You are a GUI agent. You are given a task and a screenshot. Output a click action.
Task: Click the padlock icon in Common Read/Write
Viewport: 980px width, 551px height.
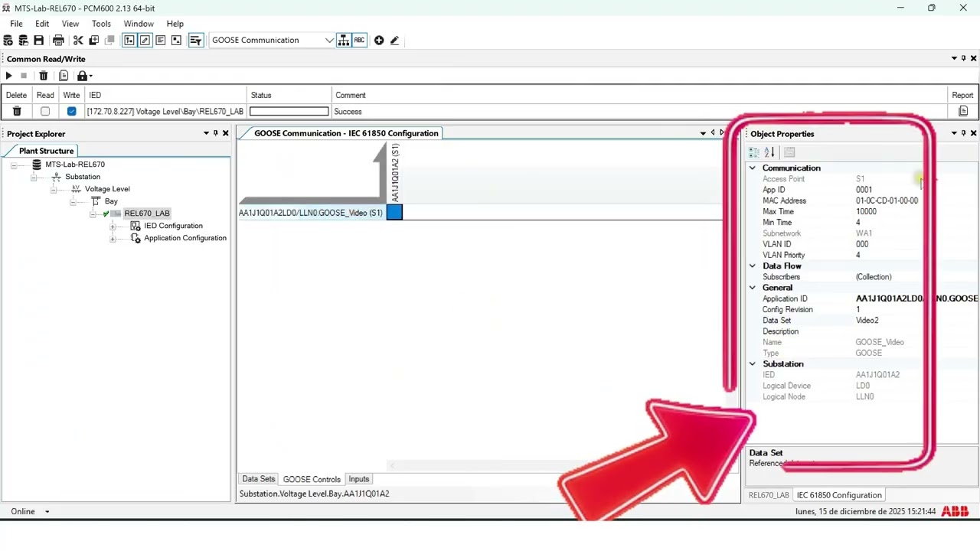82,76
